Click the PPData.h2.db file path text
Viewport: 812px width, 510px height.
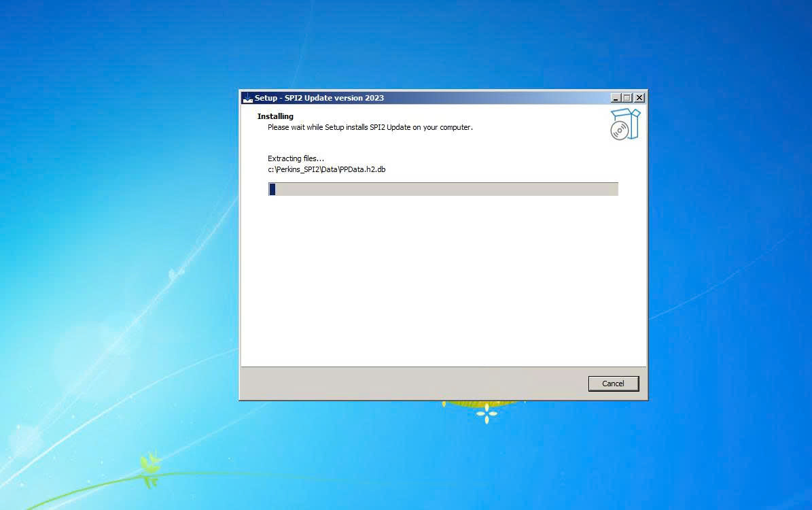coord(326,169)
